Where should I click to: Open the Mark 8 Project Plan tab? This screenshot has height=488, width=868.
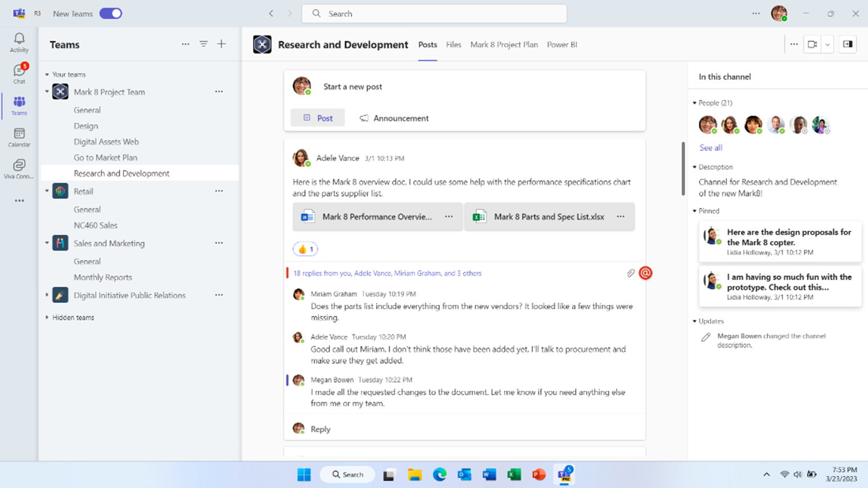point(503,44)
